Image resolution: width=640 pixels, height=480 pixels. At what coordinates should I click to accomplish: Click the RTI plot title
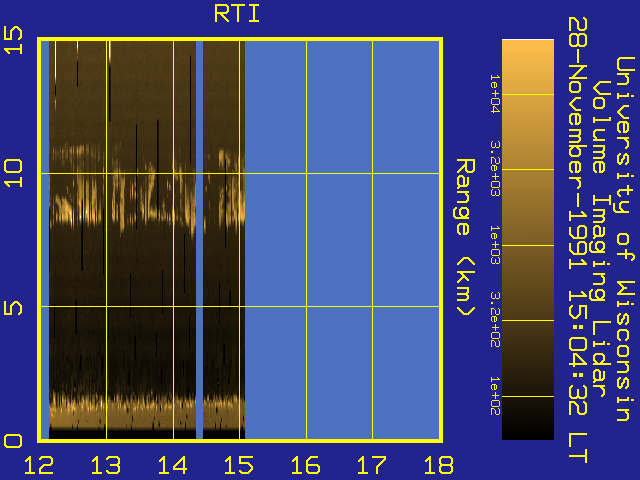237,13
